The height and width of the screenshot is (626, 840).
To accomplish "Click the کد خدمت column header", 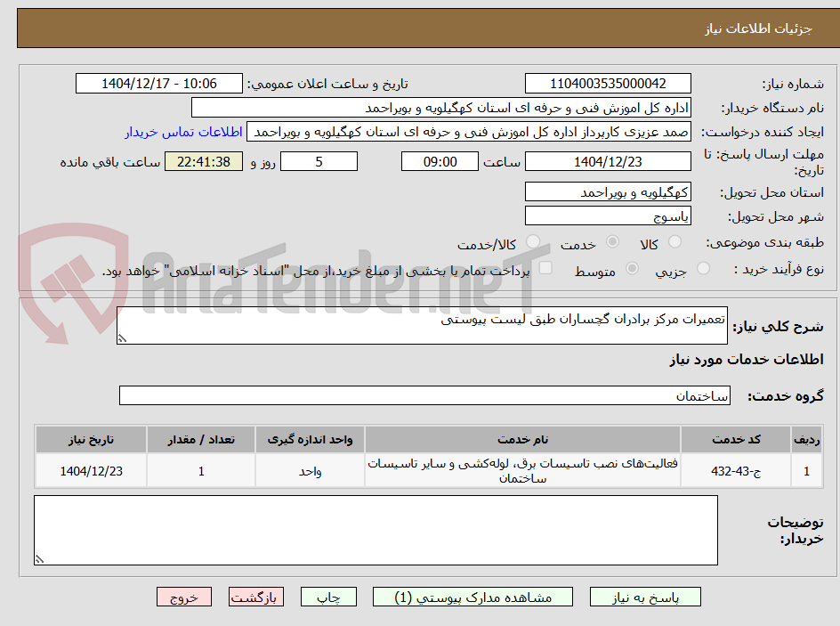I will coord(736,440).
